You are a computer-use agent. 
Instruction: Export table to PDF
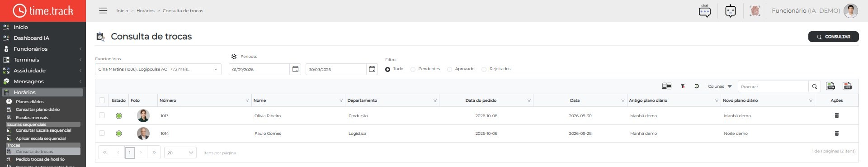847,86
